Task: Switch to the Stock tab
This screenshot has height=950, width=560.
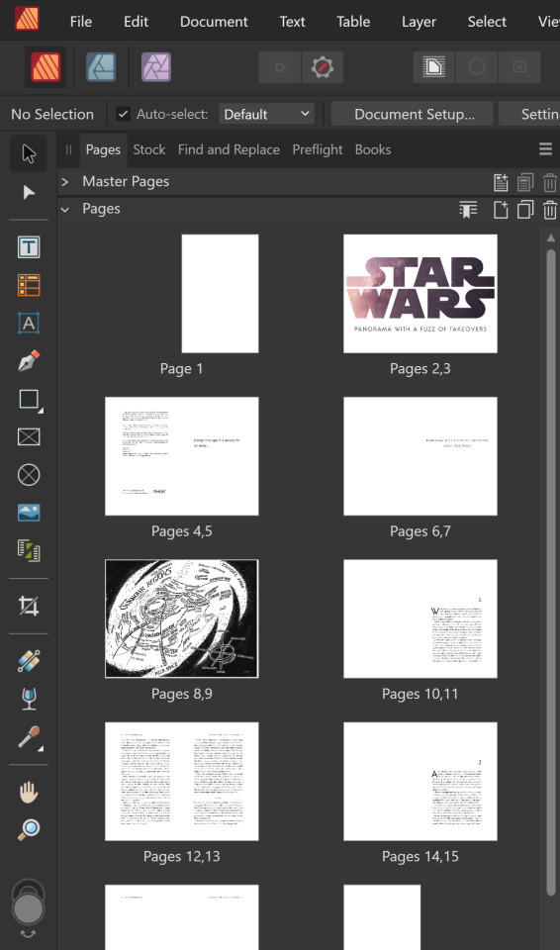Action: pos(149,149)
